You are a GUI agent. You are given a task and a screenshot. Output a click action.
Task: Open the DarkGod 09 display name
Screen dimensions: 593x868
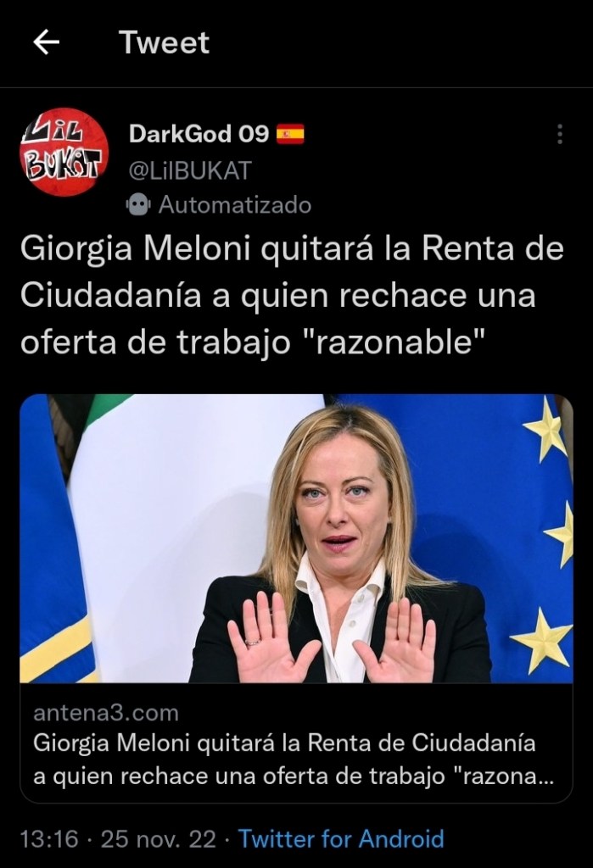click(x=199, y=134)
